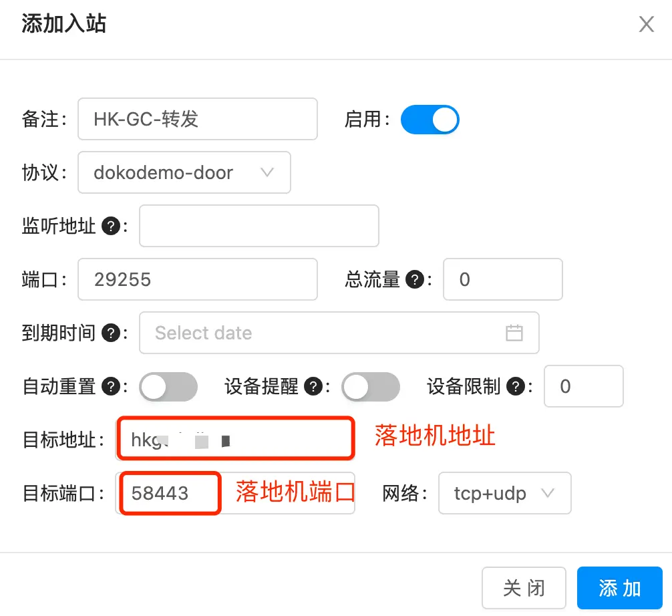The image size is (672, 616).
Task: Click the 关闭 button
Action: (x=524, y=589)
